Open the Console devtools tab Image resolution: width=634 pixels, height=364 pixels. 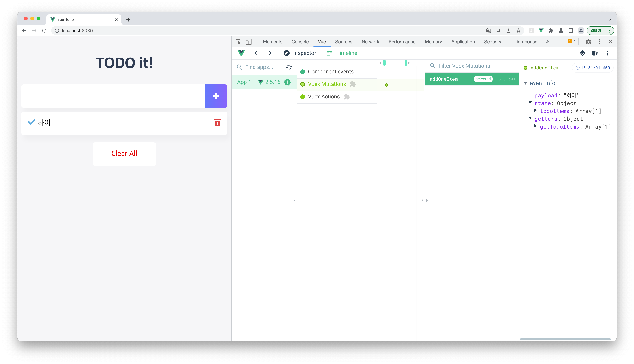[300, 42]
